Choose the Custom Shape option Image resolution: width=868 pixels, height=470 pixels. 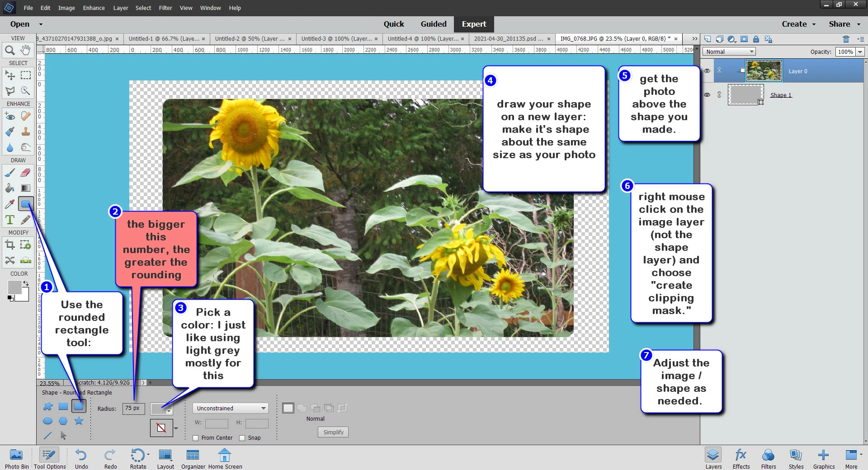point(47,406)
